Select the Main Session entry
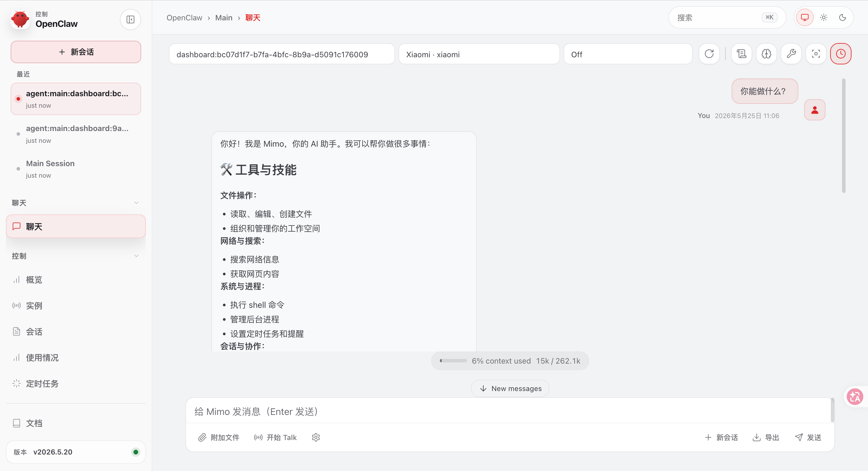Image resolution: width=868 pixels, height=471 pixels. coord(76,169)
